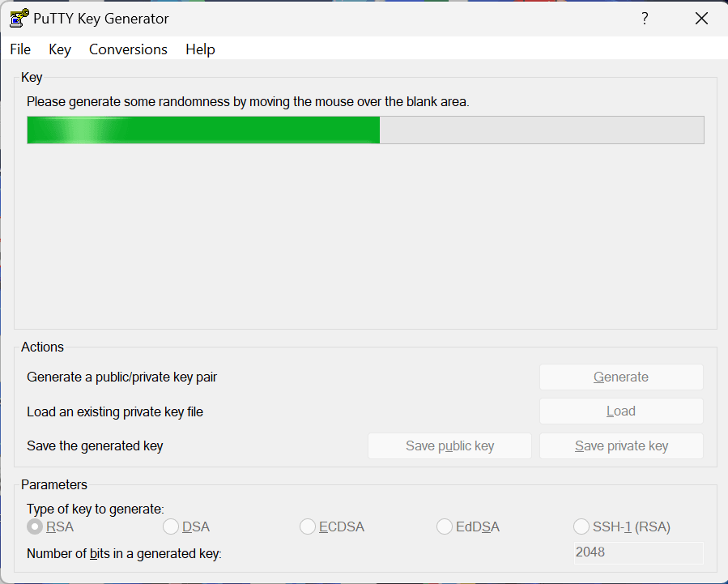
Task: Open the Help menu
Action: click(x=200, y=49)
